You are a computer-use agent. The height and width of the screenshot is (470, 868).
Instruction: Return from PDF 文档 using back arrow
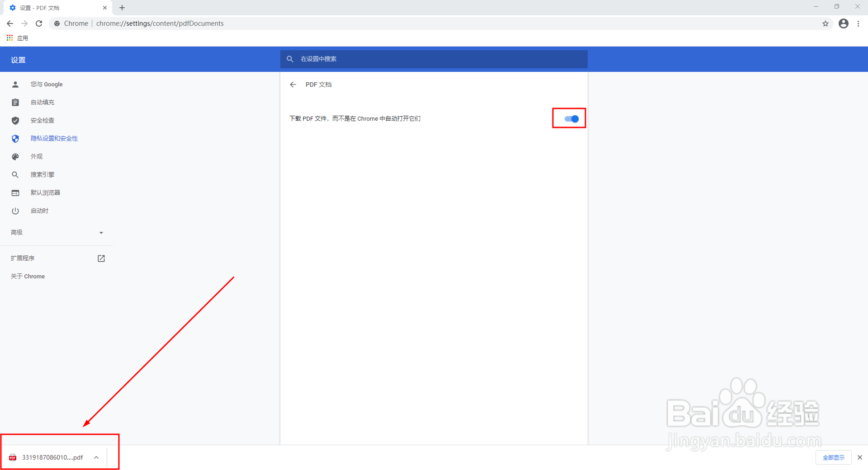point(293,85)
